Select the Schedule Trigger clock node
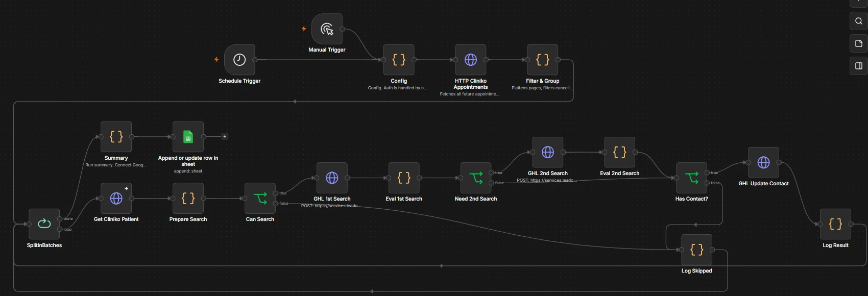The height and width of the screenshot is (296, 868). 239,60
